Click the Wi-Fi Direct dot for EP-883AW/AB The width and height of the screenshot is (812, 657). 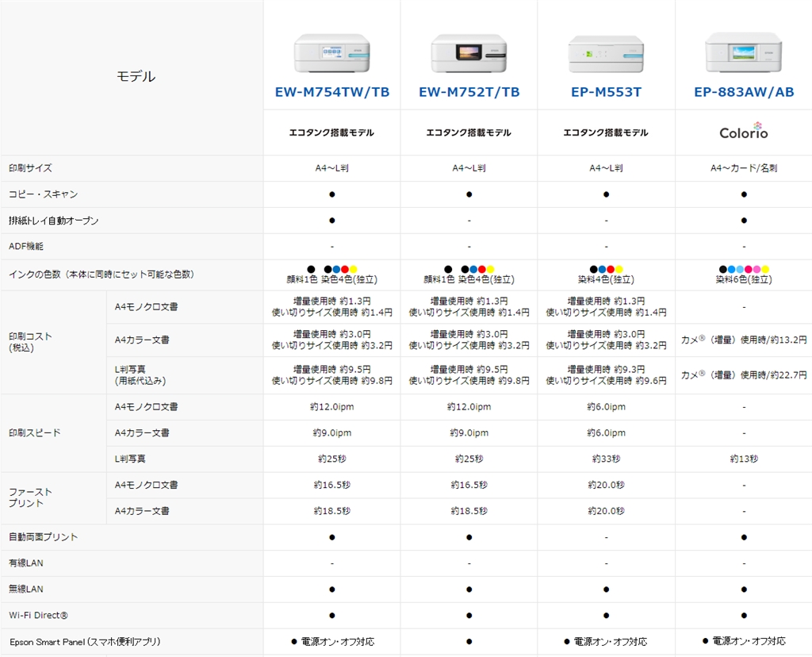pos(744,616)
